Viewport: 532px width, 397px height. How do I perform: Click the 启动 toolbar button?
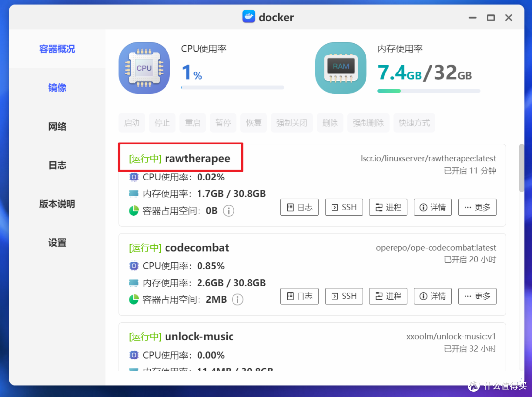point(132,123)
